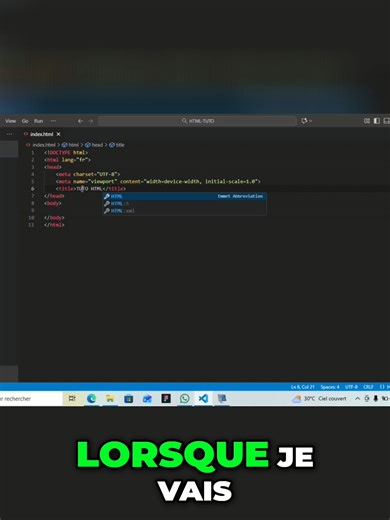The width and height of the screenshot is (390, 520).
Task: Click the closing html tag on line 11
Action: (x=54, y=225)
